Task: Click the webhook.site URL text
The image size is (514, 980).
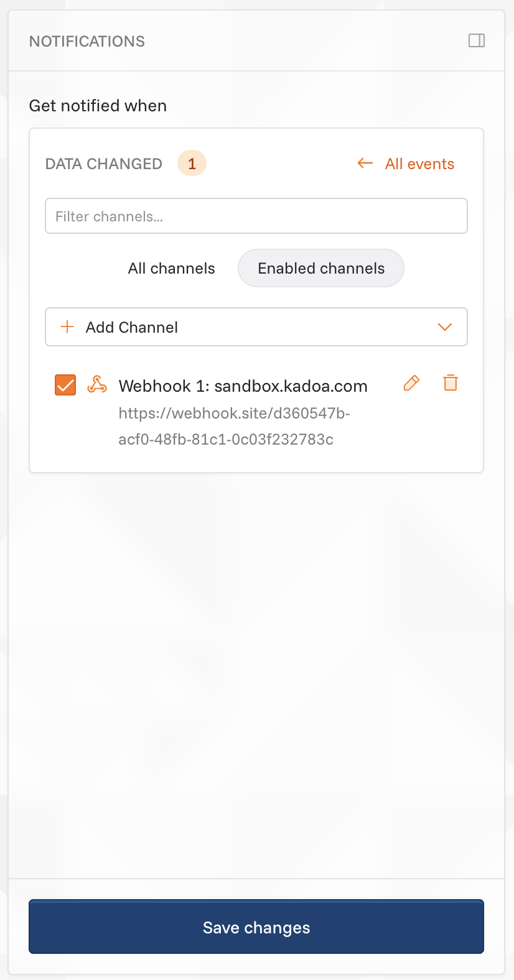Action: coord(235,426)
